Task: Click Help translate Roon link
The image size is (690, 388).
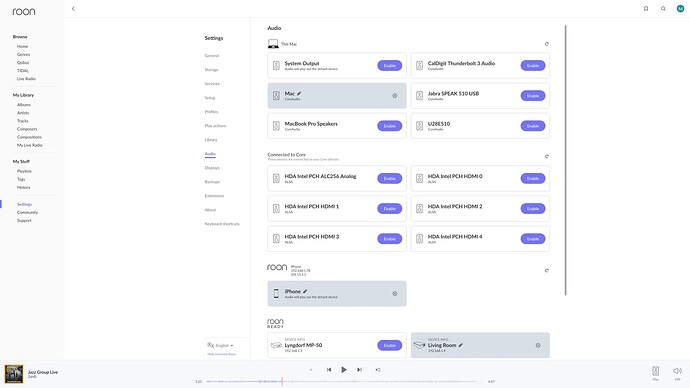Action: (221, 354)
